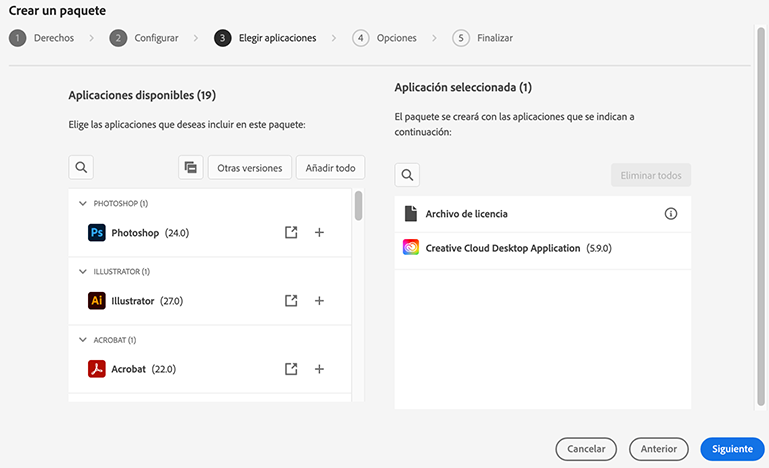The width and height of the screenshot is (769, 468).
Task: Add Illustrator using the plus icon
Action: [x=319, y=300]
